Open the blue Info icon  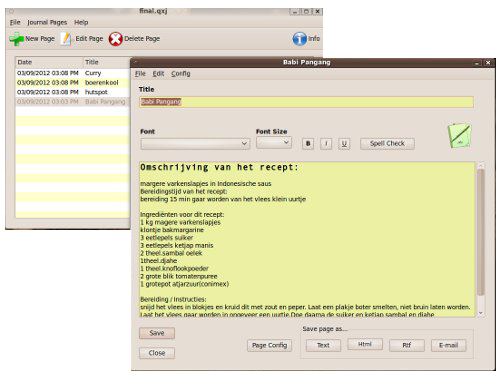coord(299,39)
